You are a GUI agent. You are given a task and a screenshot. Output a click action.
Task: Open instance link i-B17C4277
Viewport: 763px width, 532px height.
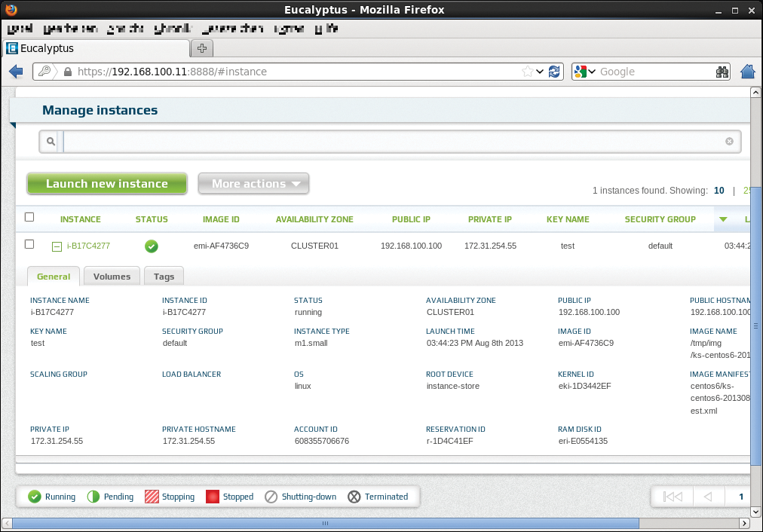click(88, 246)
